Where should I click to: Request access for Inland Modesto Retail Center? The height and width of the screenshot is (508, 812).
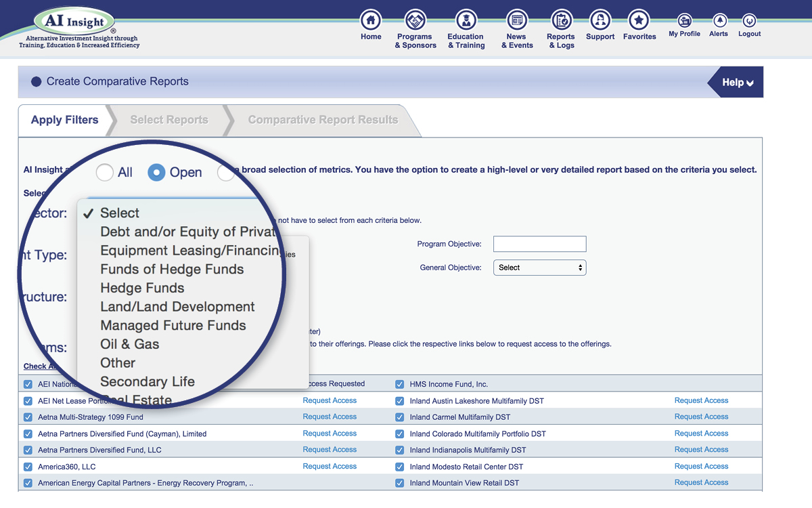[x=702, y=467]
